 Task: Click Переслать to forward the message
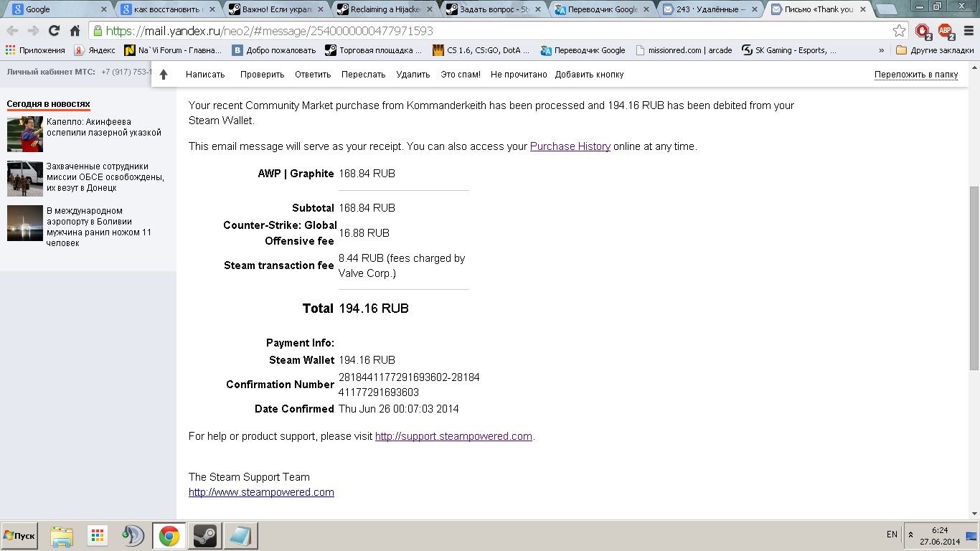click(x=364, y=75)
